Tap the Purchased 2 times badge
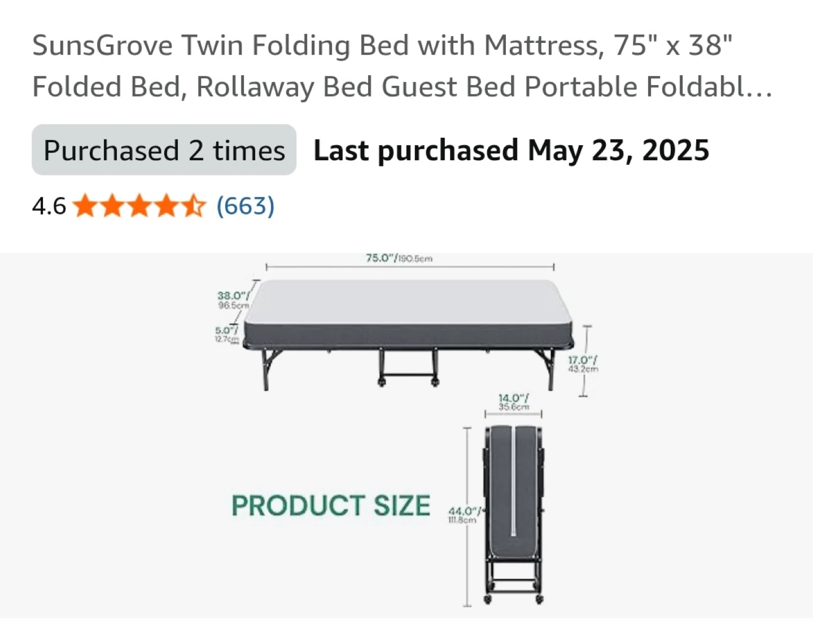The height and width of the screenshot is (644, 813). point(164,150)
